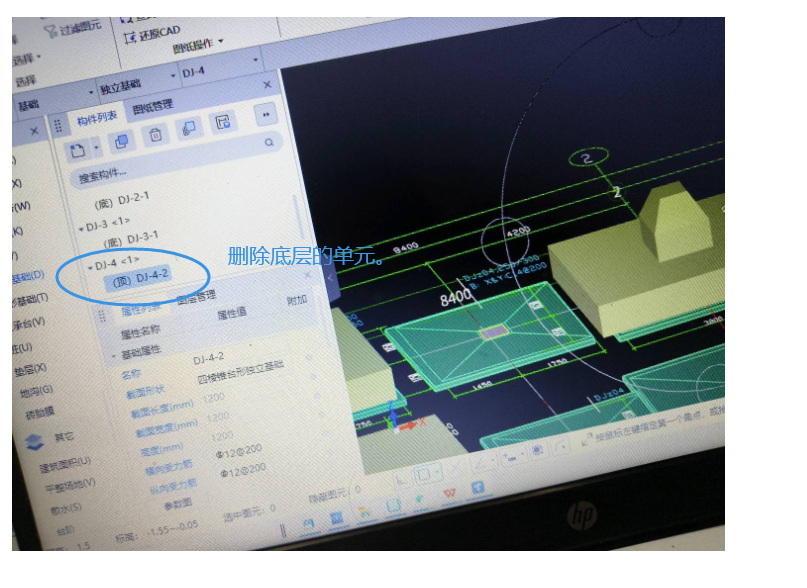Click the 截面形状 value 四棱锥台形独立基础

240,372
